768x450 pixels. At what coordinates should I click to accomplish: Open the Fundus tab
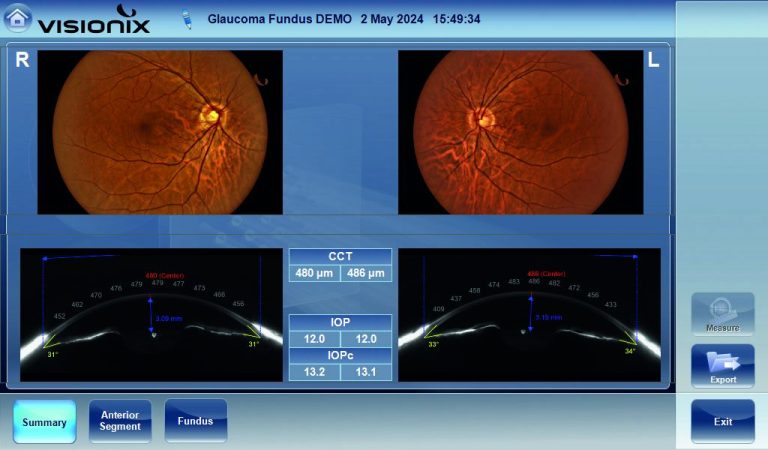[x=196, y=422]
